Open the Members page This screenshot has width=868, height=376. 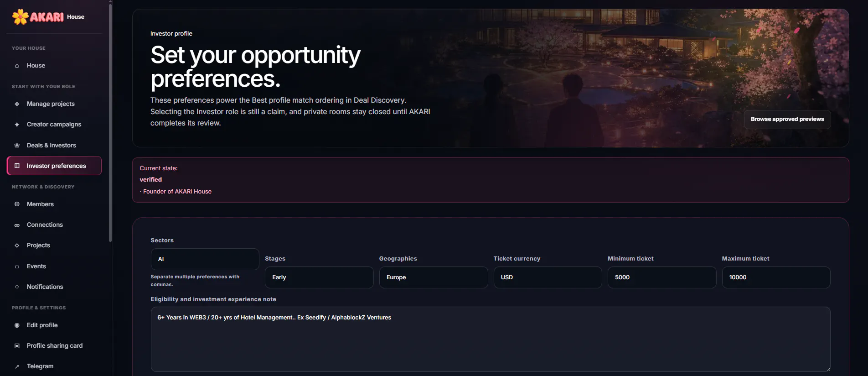click(54, 204)
